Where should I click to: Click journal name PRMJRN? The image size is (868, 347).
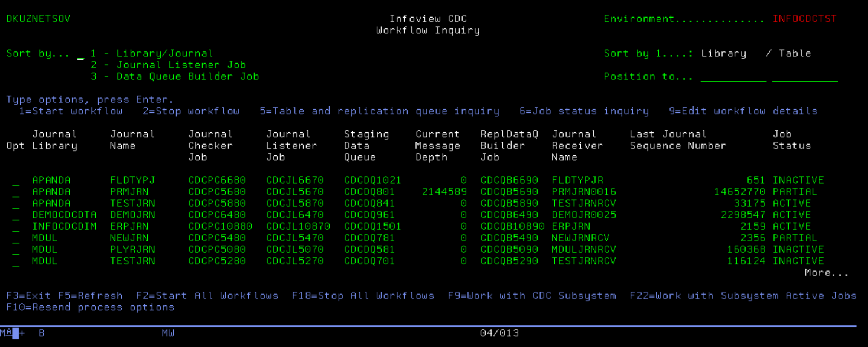pos(129,192)
